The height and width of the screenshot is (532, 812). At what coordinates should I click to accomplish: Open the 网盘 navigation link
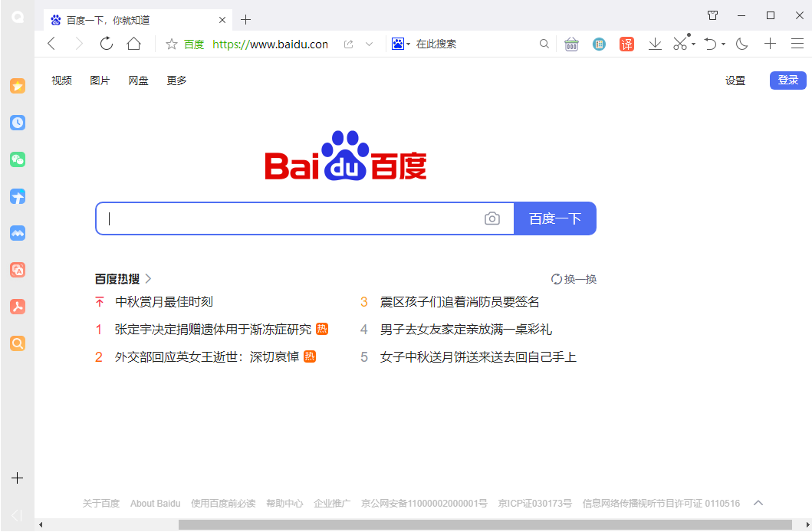(138, 80)
